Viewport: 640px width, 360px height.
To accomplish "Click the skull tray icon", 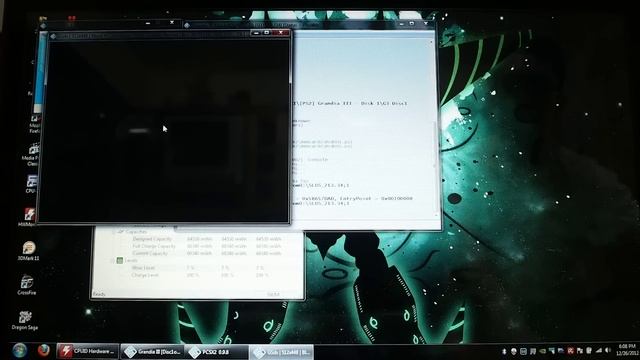I will (x=513, y=351).
